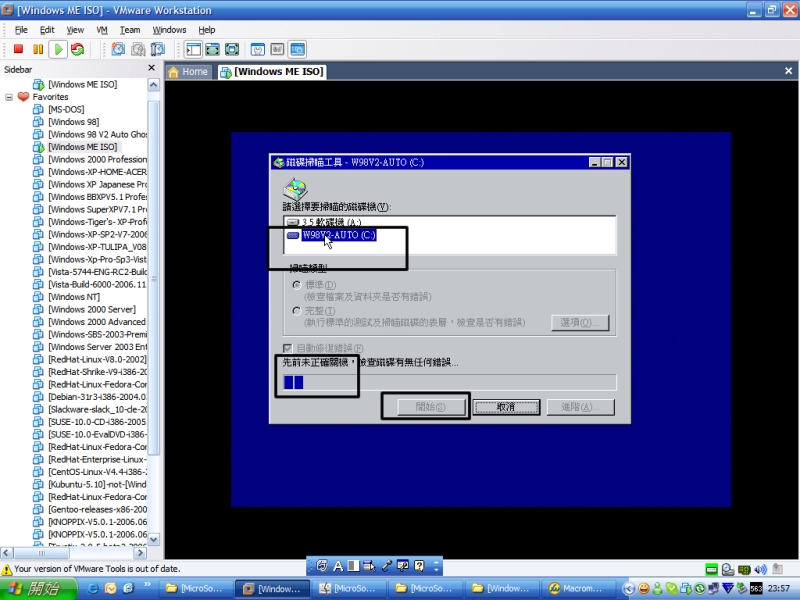Click the green Power On toolbar icon

(58, 49)
